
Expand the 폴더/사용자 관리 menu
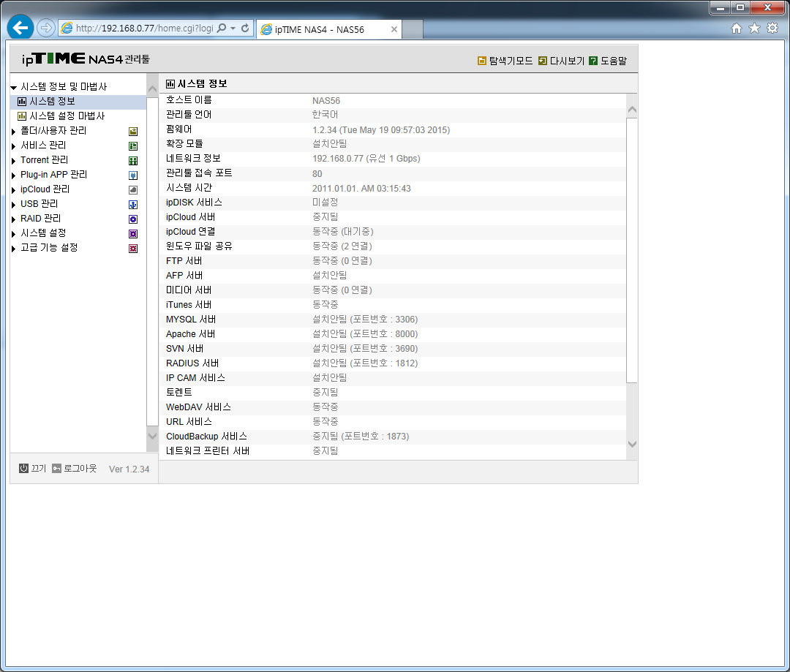click(x=14, y=132)
